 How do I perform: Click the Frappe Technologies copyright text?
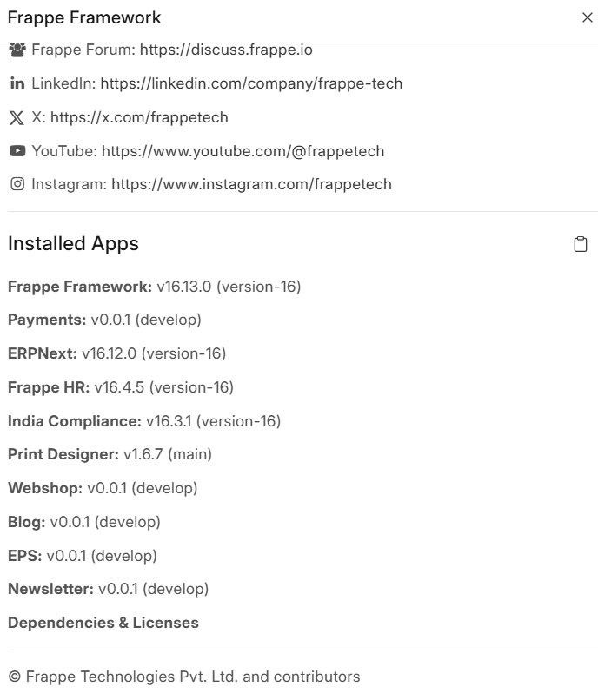(x=183, y=677)
